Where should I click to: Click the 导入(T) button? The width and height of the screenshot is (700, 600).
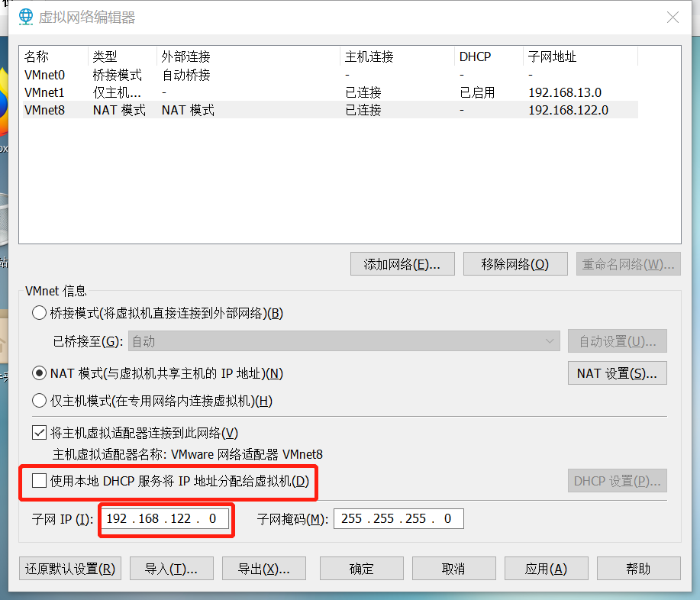[x=172, y=568]
